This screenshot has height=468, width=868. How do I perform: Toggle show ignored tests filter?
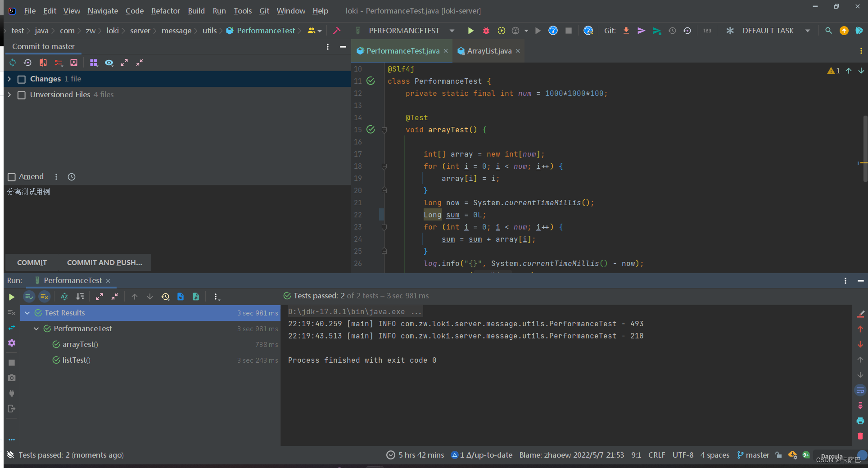(x=44, y=297)
